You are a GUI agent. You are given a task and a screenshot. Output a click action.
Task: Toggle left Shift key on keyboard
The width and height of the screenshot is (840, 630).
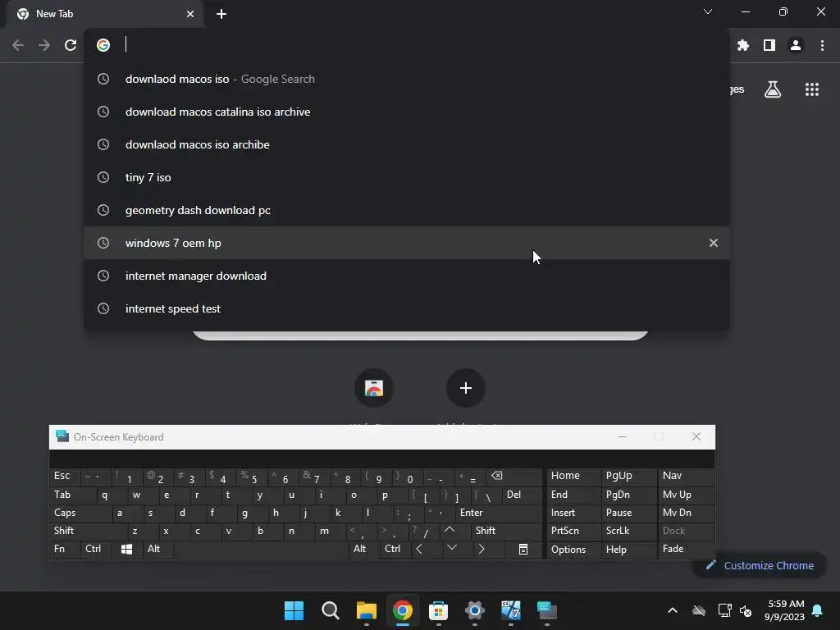point(88,531)
